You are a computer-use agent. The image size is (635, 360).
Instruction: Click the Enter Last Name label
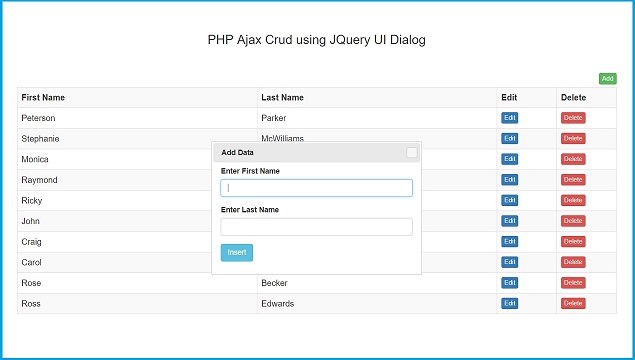tap(250, 210)
